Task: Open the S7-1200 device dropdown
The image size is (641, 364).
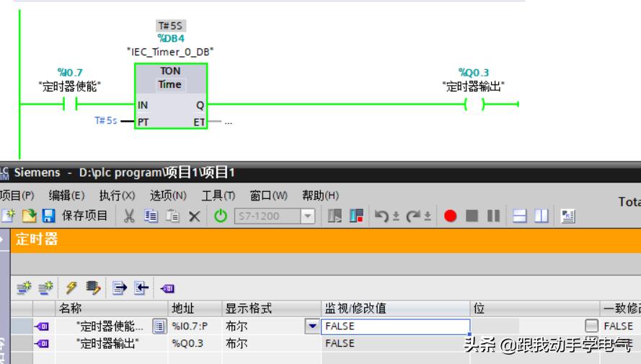Action: click(307, 216)
